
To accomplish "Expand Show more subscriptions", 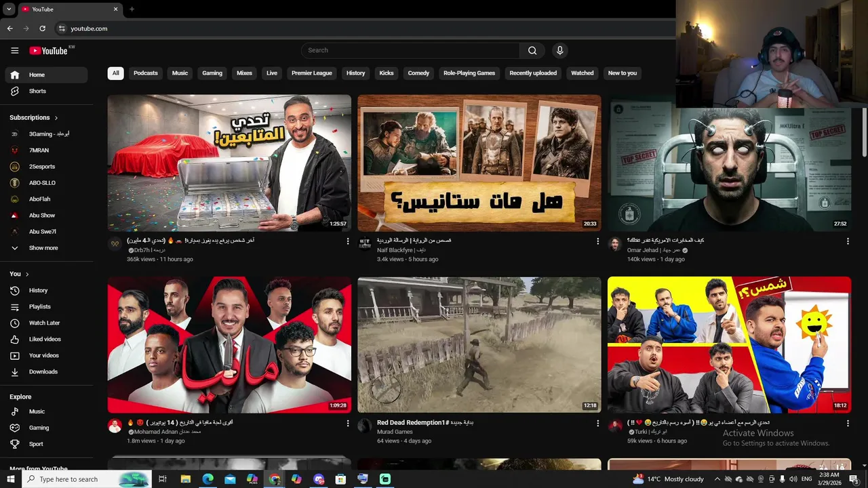I will click(46, 248).
